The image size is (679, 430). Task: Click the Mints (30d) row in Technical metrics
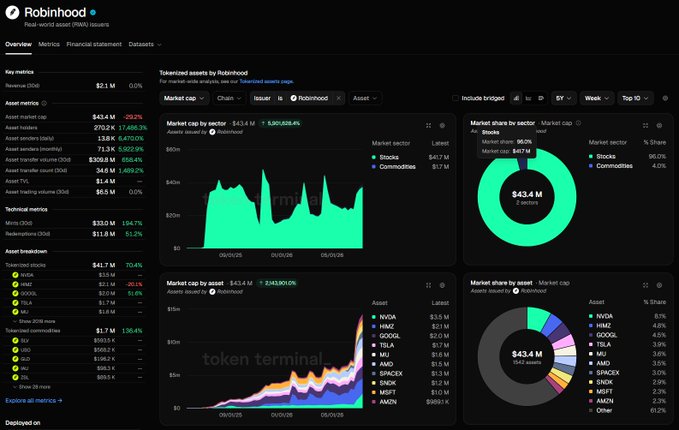click(74, 223)
